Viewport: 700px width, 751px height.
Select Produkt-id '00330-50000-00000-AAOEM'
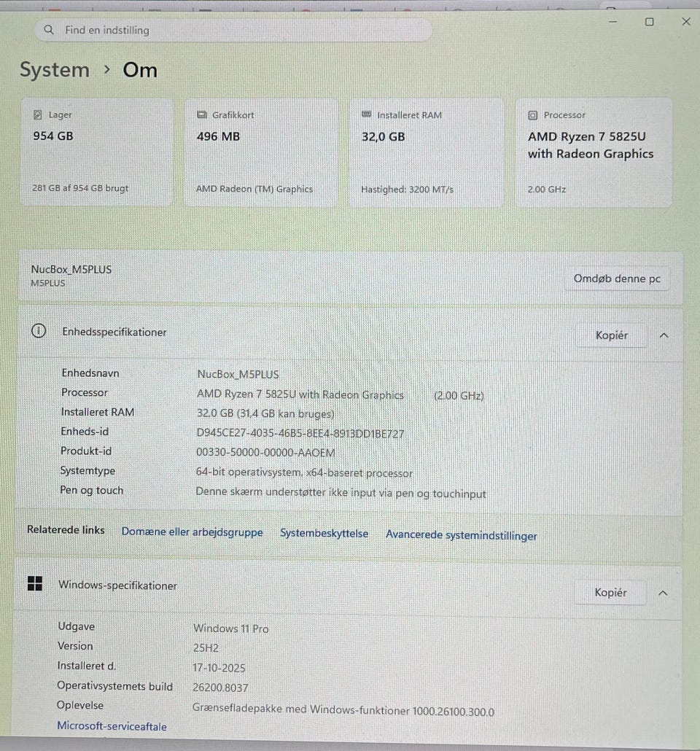pyautogui.click(x=265, y=453)
